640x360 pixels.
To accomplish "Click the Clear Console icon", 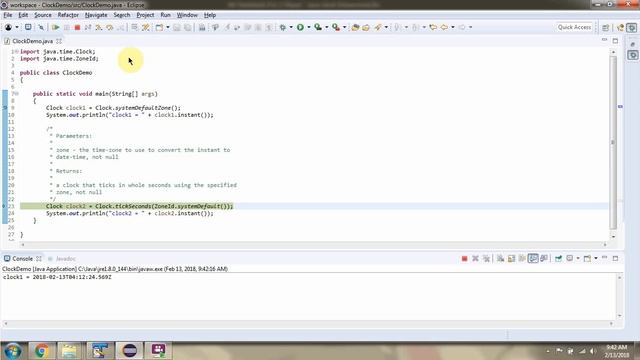I will 500,258.
